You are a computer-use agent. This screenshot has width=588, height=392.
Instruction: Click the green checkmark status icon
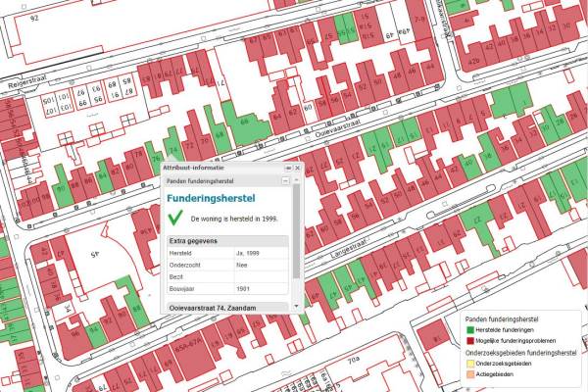tap(176, 219)
